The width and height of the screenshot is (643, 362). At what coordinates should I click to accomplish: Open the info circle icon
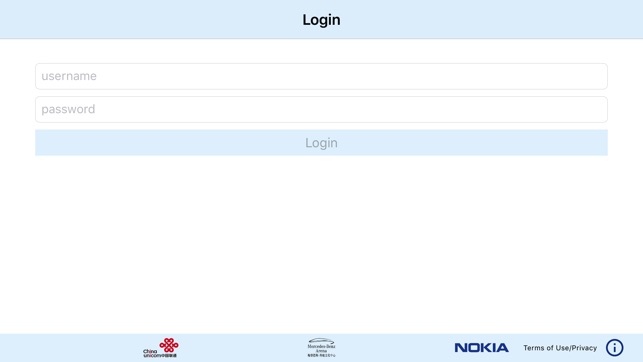(614, 348)
